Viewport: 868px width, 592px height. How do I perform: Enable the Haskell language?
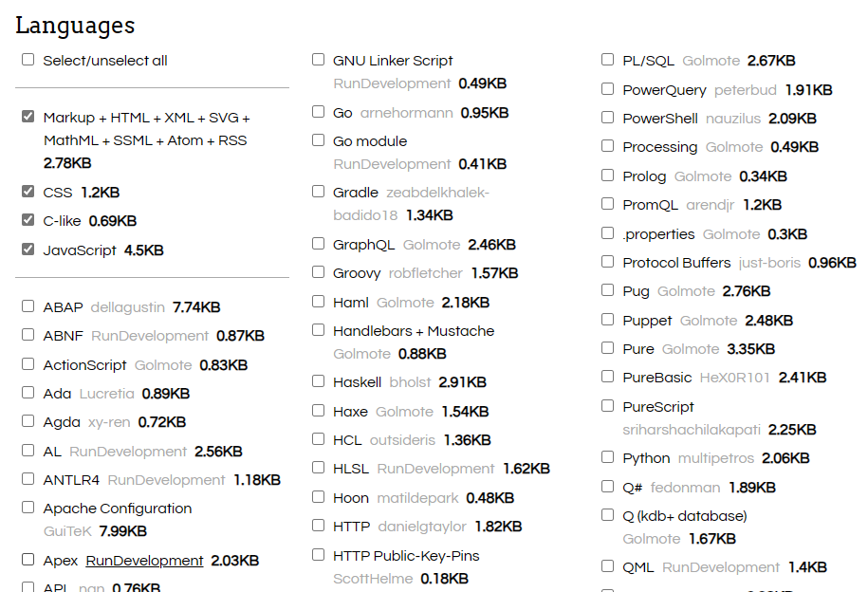tap(318, 381)
